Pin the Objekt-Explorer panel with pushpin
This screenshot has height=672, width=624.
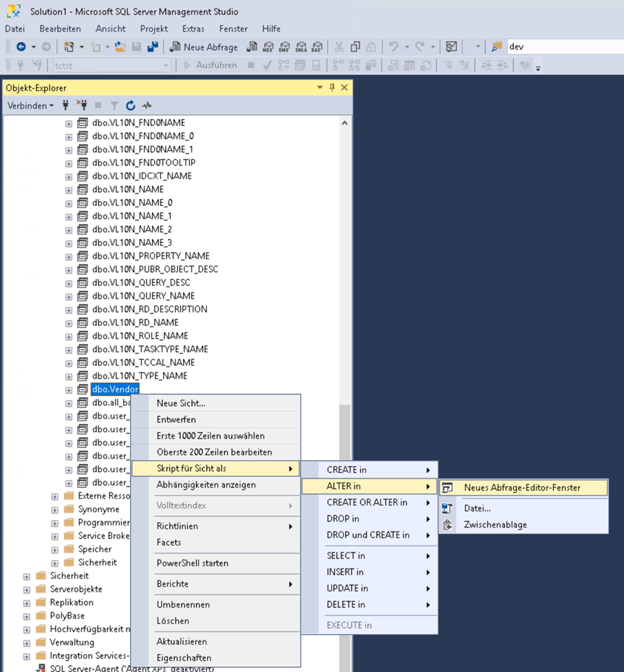[332, 87]
